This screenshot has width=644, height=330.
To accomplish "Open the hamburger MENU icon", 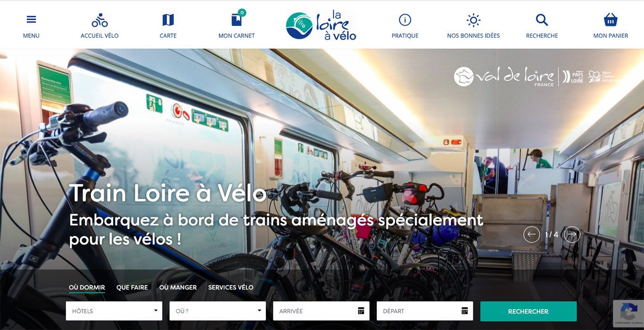I will pyautogui.click(x=31, y=20).
